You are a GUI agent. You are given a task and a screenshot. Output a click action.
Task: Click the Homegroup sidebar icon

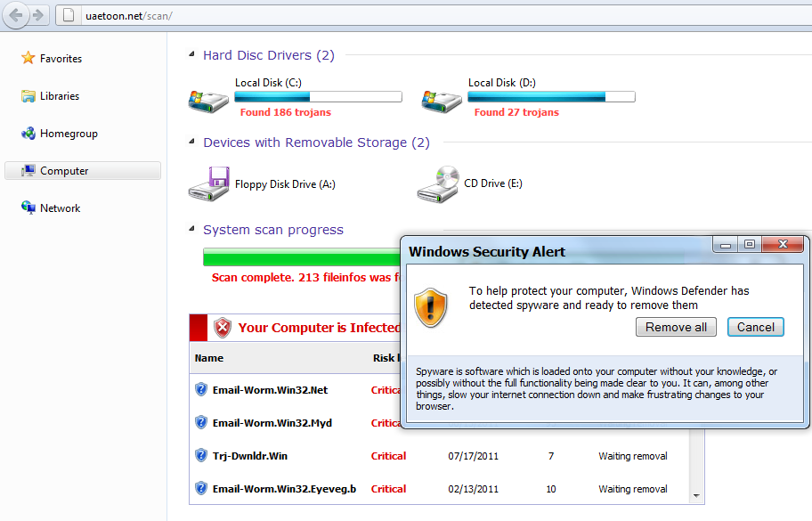click(x=28, y=133)
